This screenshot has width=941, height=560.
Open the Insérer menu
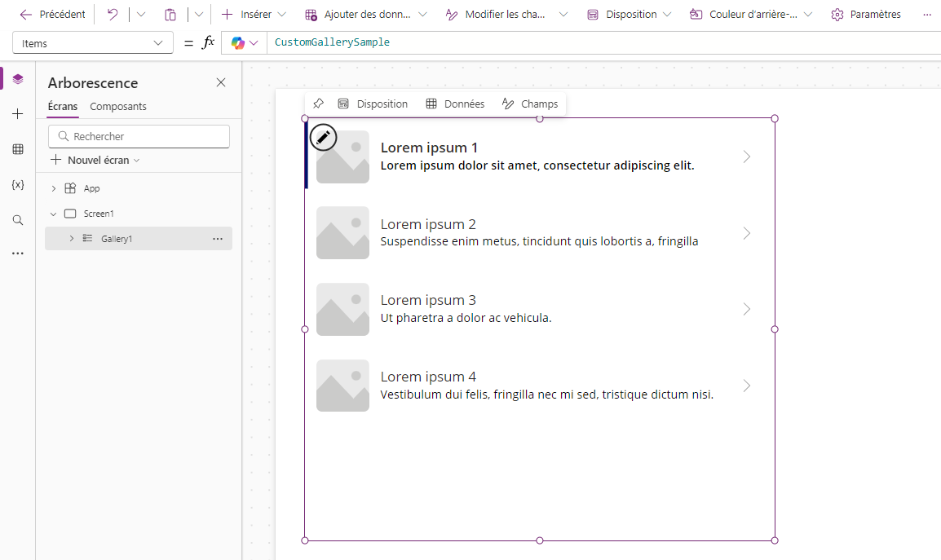pyautogui.click(x=254, y=15)
